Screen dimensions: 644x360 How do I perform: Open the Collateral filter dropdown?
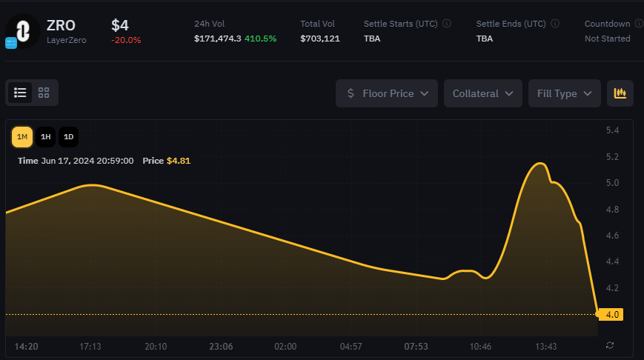point(483,93)
